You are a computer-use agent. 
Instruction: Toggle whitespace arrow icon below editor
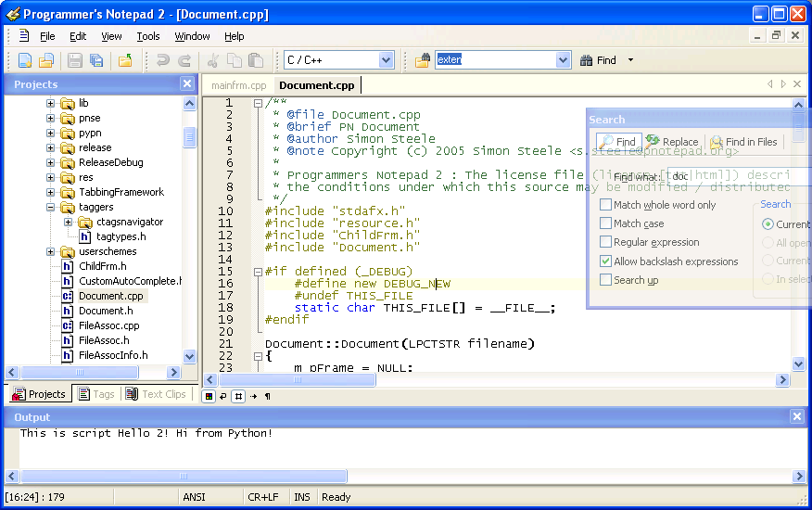253,396
